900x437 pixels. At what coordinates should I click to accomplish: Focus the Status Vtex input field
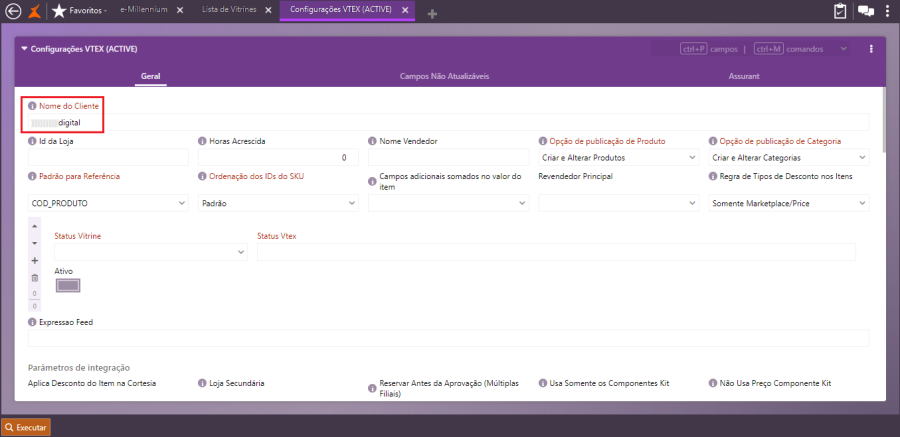pyautogui.click(x=556, y=252)
